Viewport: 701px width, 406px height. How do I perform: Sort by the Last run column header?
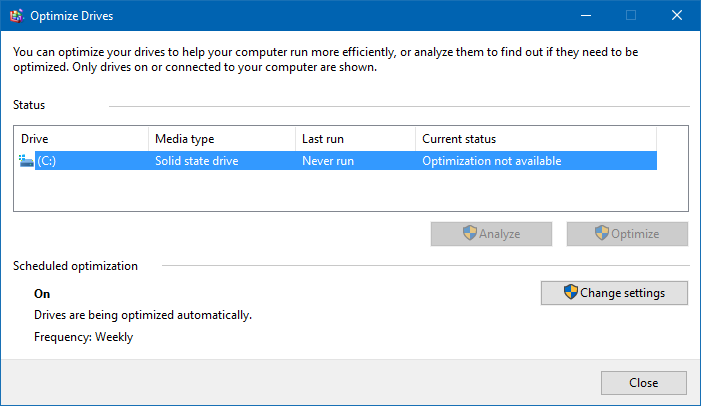[x=355, y=139]
